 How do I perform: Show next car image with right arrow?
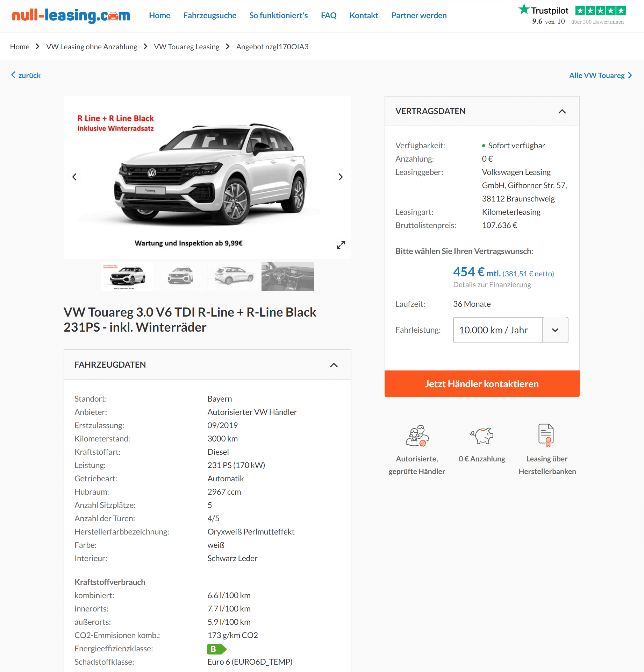[x=341, y=177]
